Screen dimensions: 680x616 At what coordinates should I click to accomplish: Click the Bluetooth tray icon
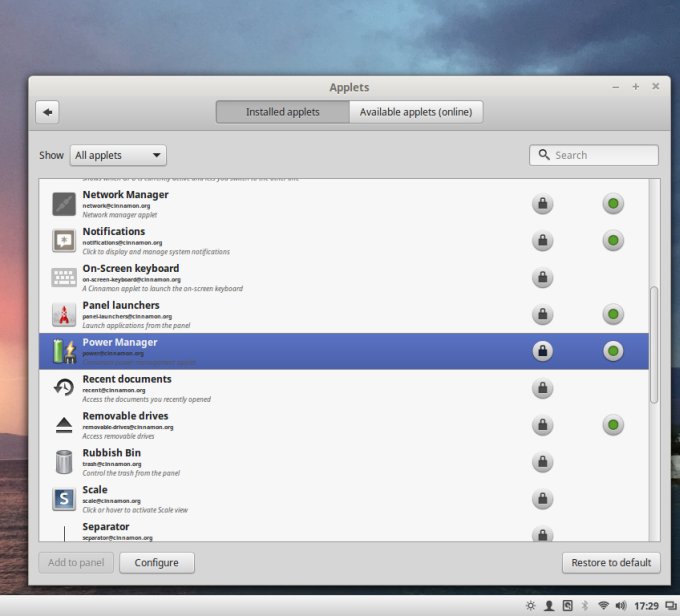pyautogui.click(x=585, y=606)
